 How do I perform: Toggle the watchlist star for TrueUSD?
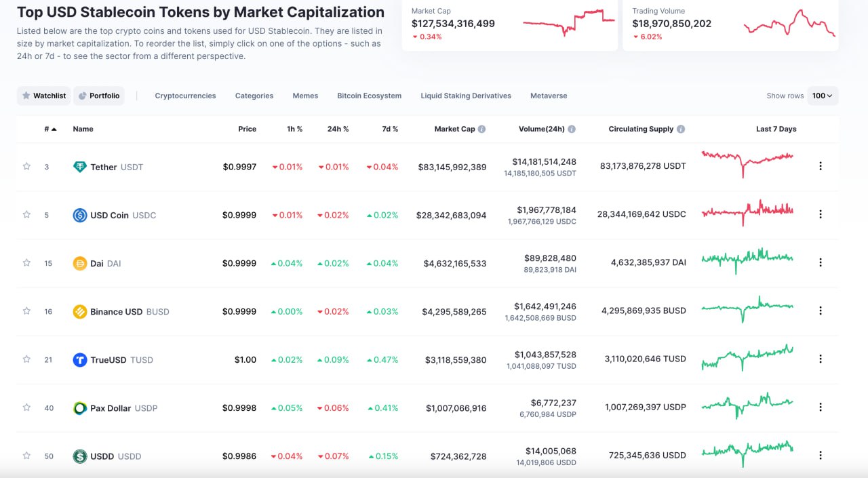(x=26, y=359)
